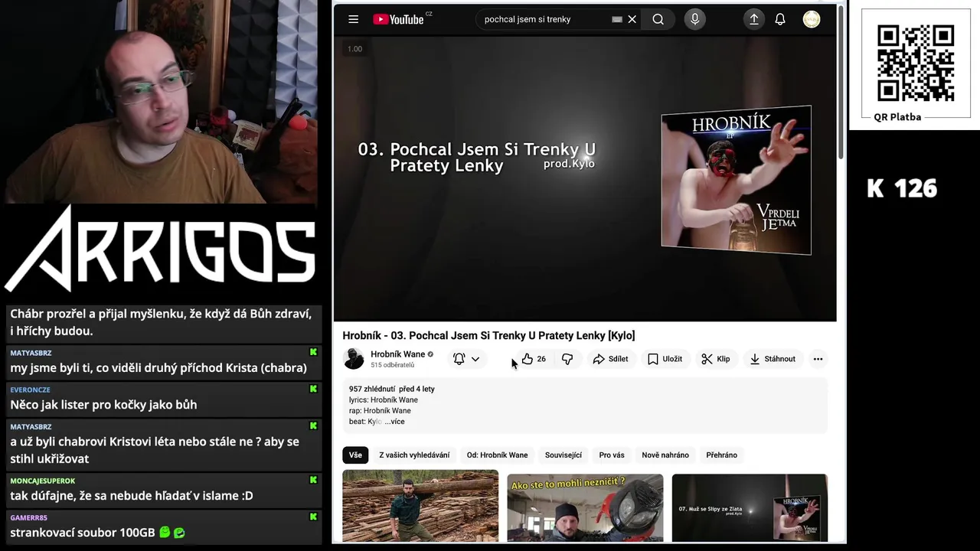980x551 pixels.
Task: Click the video player area
Action: point(585,178)
